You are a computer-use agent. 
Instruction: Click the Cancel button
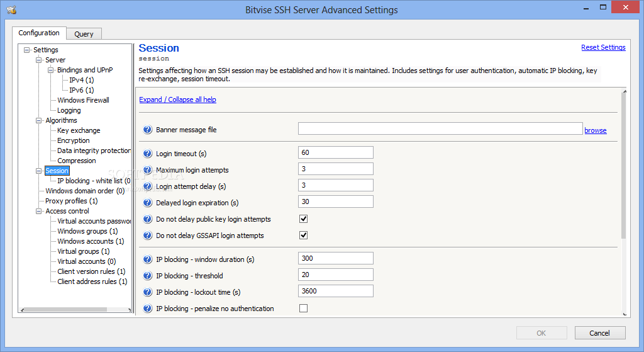point(599,333)
